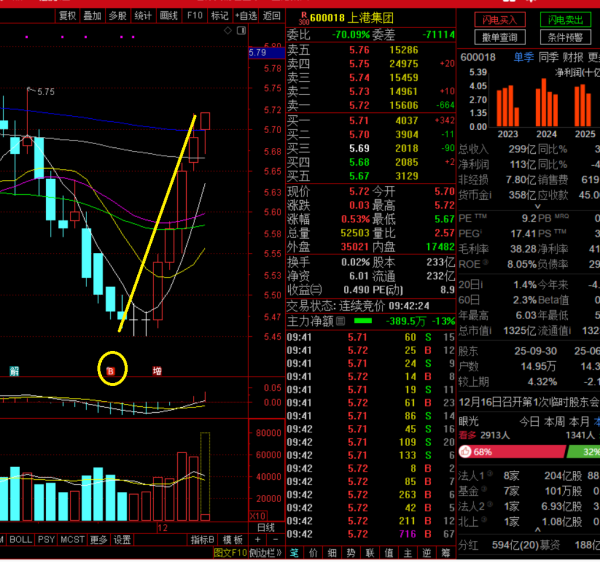Click the 32% bearish sentiment bar
Viewport: 600px width, 562px height.
click(584, 452)
